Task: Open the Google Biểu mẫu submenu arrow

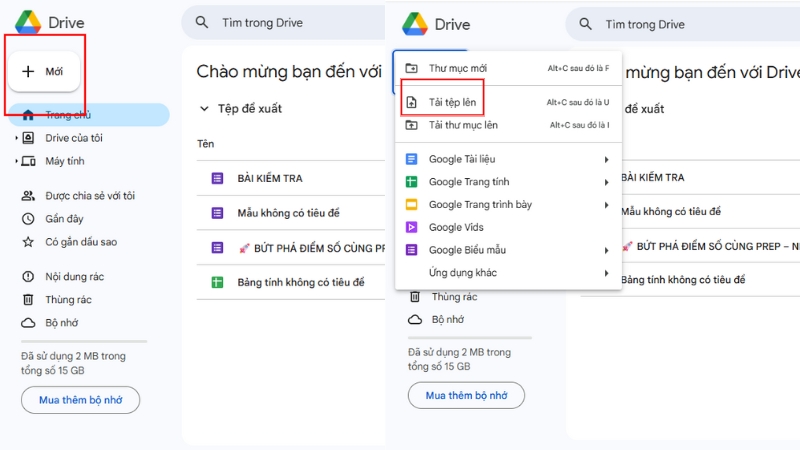Action: tap(606, 250)
